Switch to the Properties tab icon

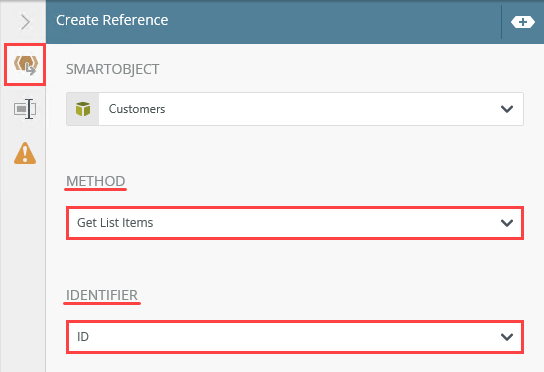[x=25, y=109]
